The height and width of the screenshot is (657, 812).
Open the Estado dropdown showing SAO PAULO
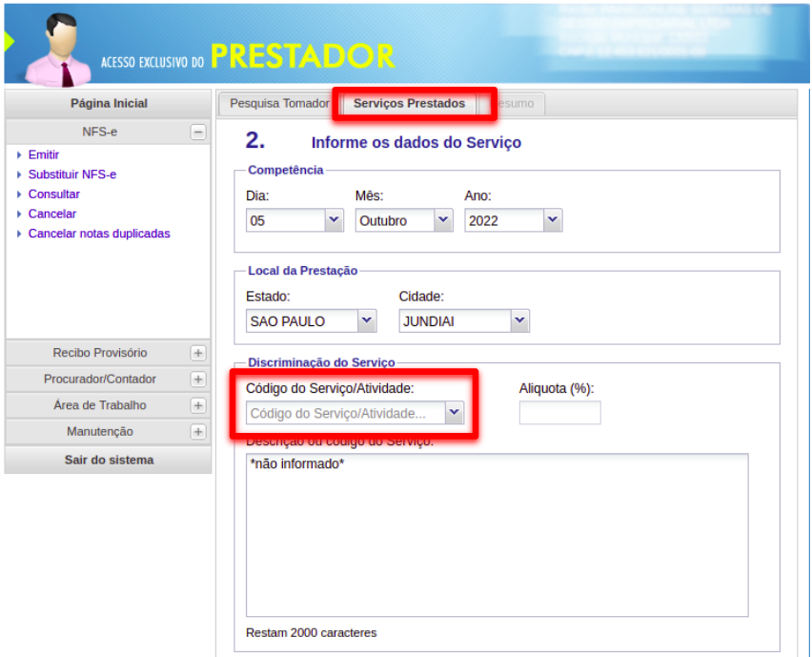coord(367,321)
